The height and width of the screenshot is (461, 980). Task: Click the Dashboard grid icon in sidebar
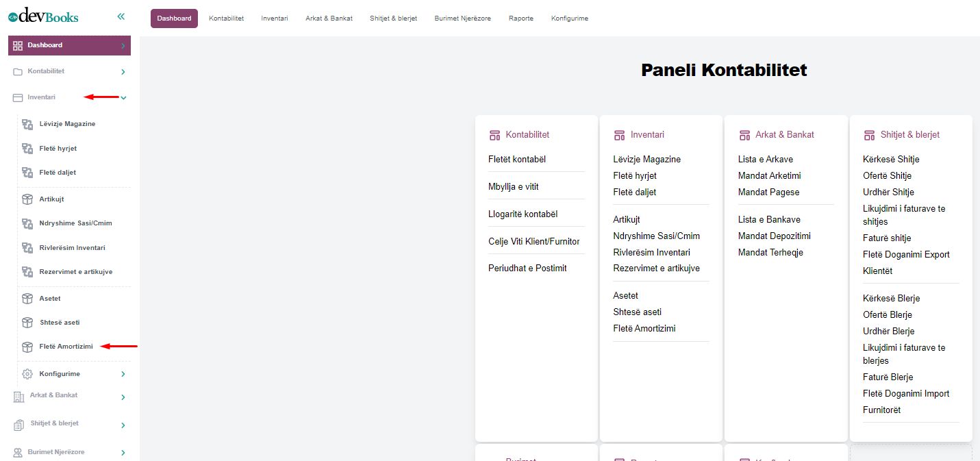tap(18, 45)
